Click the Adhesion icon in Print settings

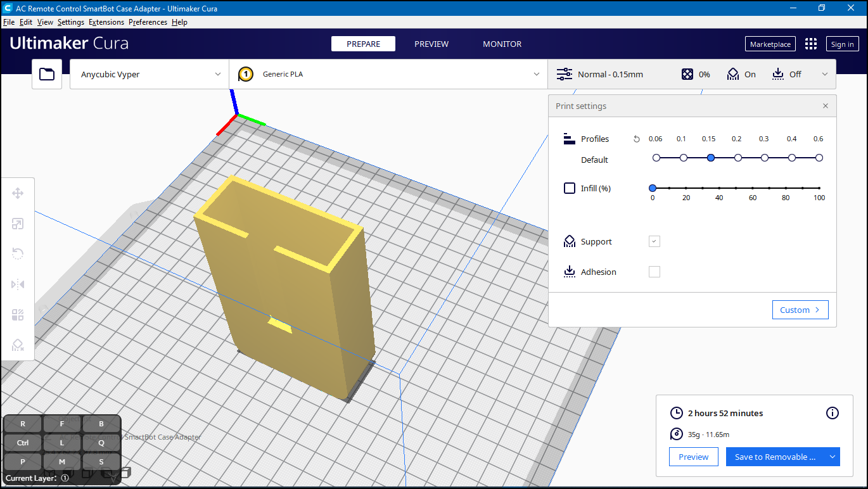pos(569,272)
